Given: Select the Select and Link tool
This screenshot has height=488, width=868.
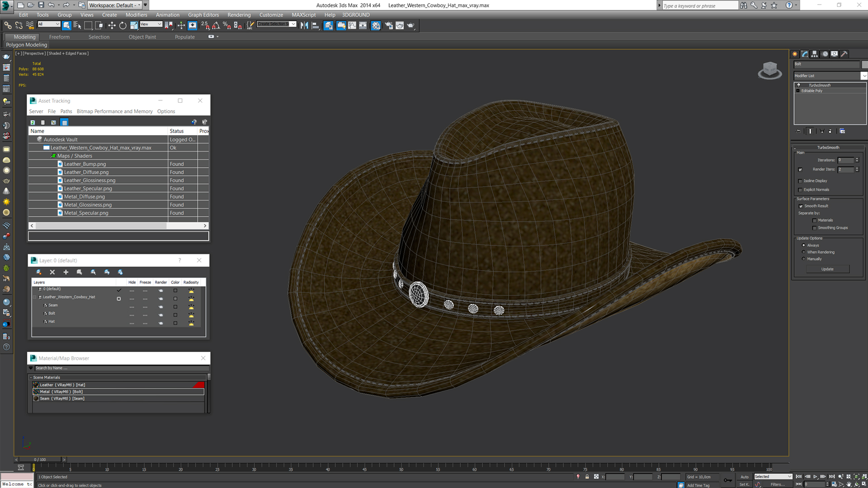Looking at the screenshot, I should click(x=8, y=25).
